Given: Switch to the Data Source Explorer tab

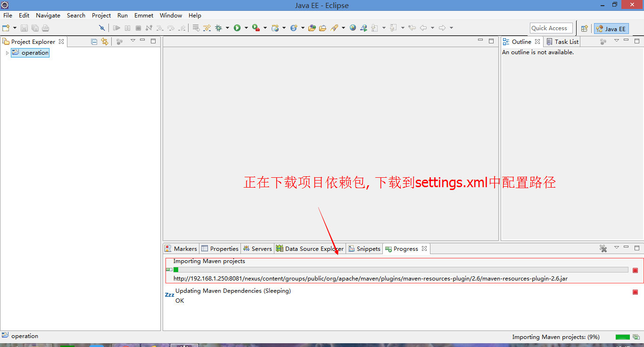Looking at the screenshot, I should pos(310,248).
